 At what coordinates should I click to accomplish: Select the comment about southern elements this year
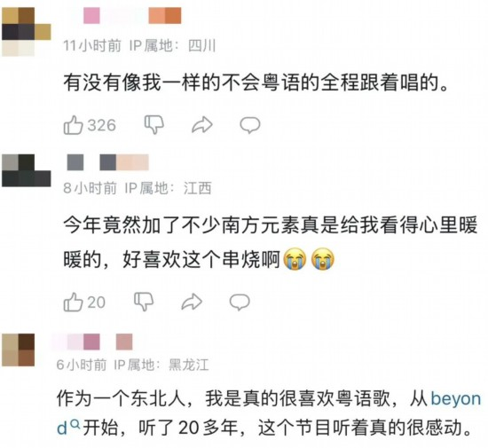coord(271,242)
